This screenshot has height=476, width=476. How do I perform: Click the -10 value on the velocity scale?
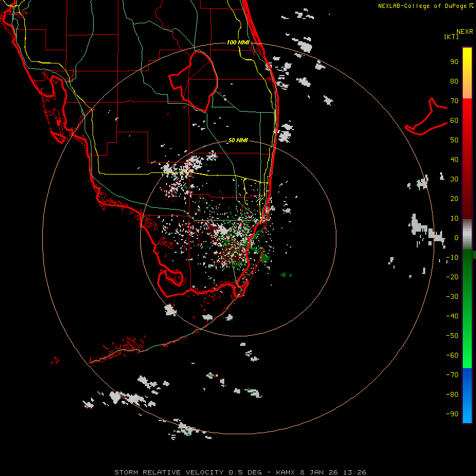coord(452,258)
